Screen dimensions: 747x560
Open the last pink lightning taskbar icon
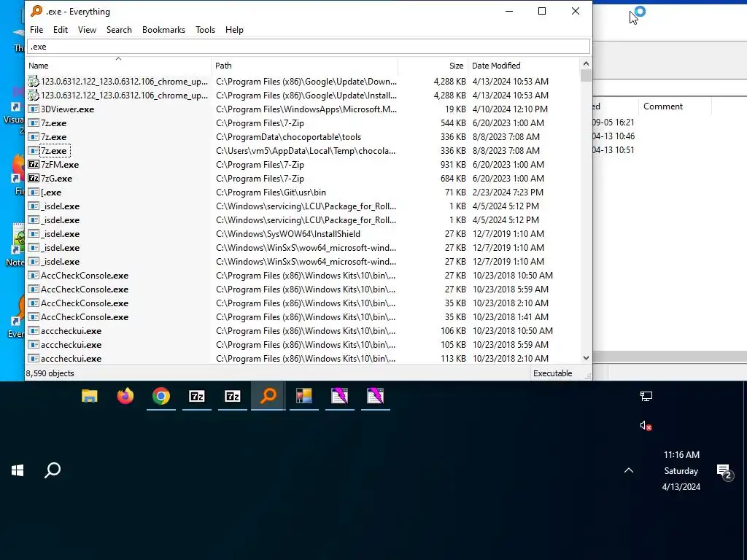(376, 396)
